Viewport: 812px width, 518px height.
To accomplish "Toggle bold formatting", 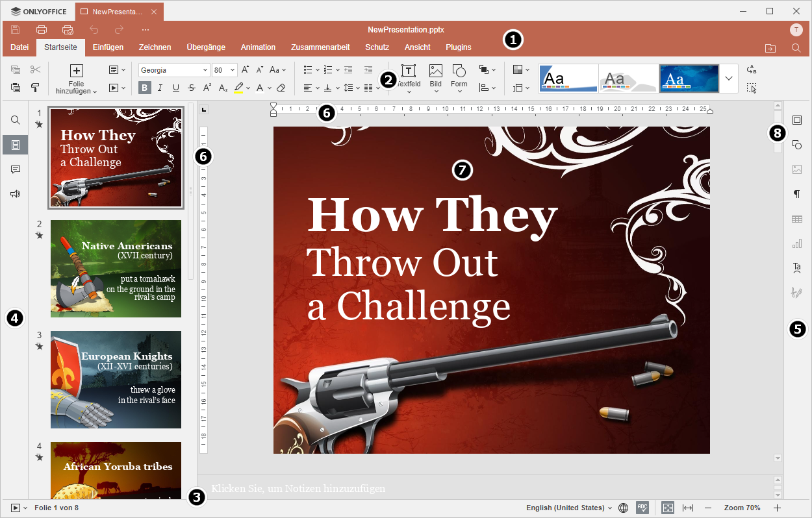I will coord(145,88).
